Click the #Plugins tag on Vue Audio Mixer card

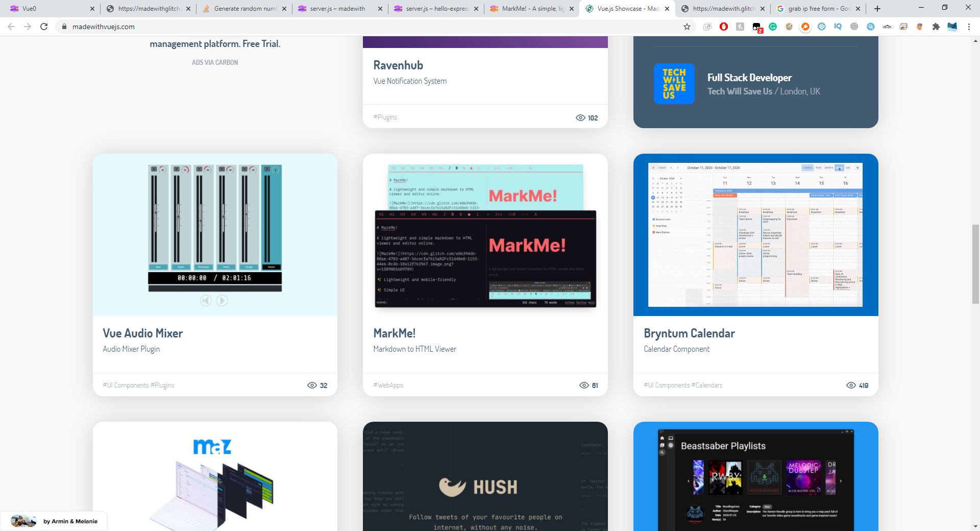(x=162, y=385)
